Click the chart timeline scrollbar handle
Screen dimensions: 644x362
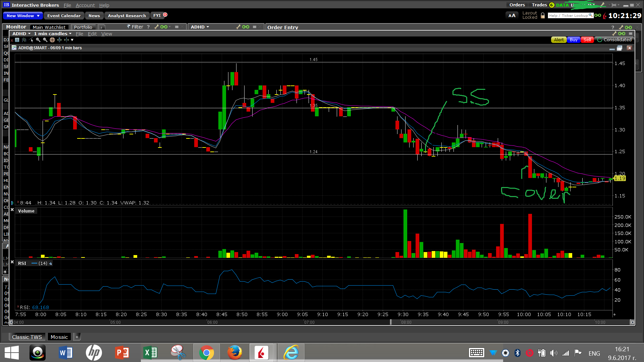pos(391,322)
